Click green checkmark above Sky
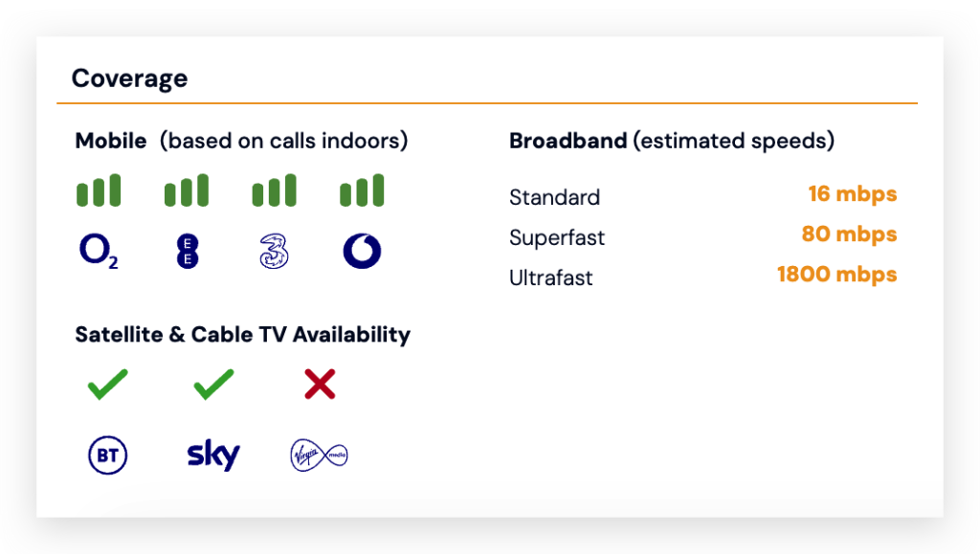This screenshot has width=980, height=554. point(213,384)
